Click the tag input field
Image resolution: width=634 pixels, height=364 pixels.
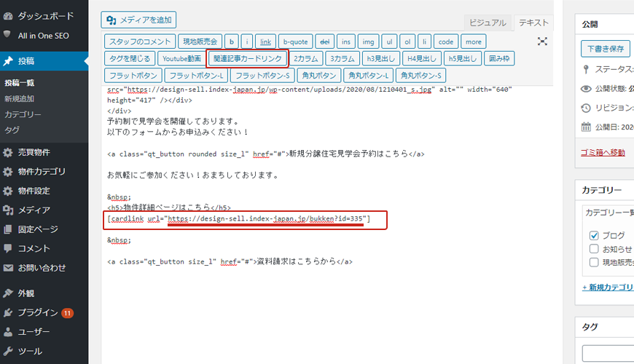[609, 354]
